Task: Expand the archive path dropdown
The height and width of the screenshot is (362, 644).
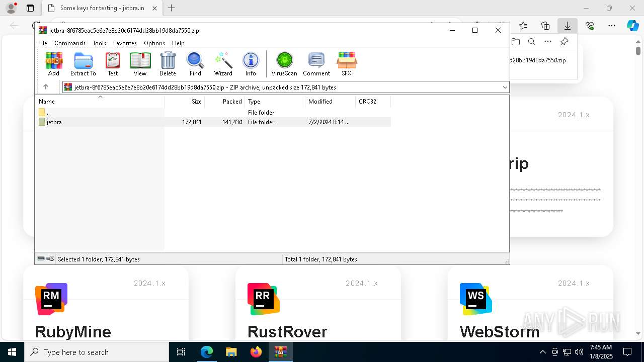Action: (x=505, y=87)
